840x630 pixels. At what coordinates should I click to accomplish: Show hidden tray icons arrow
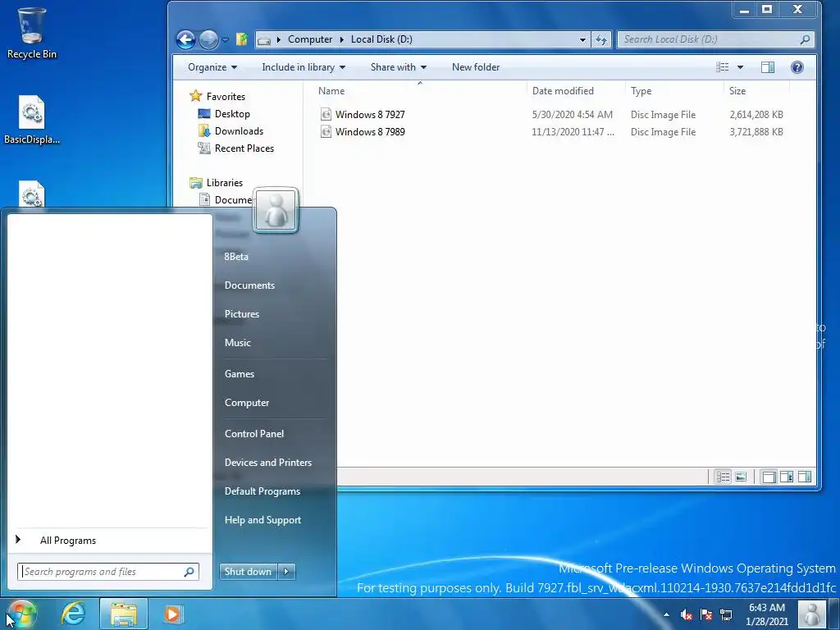[x=666, y=614]
